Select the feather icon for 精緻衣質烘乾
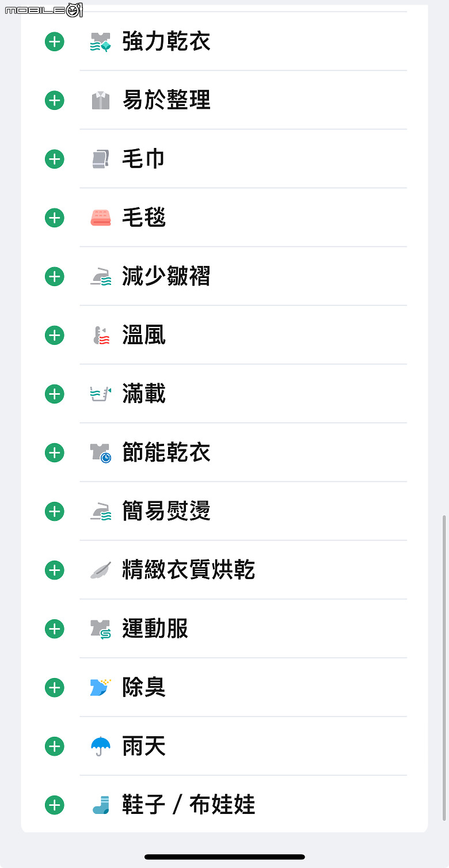 pyautogui.click(x=101, y=570)
